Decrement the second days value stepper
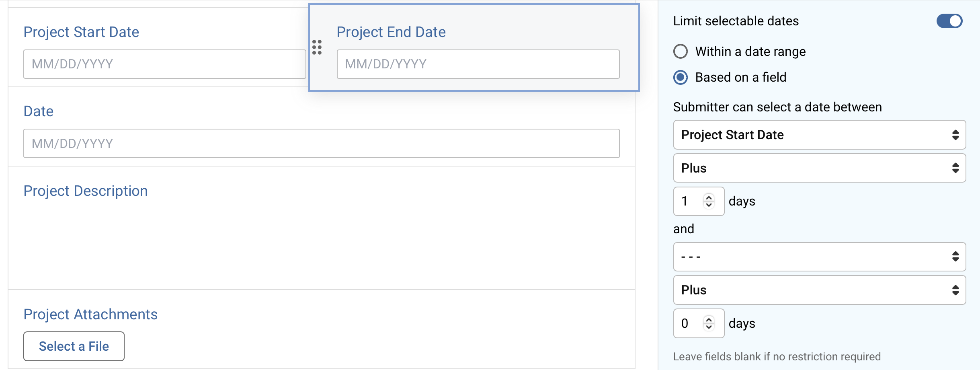This screenshot has width=980, height=370. tap(709, 327)
